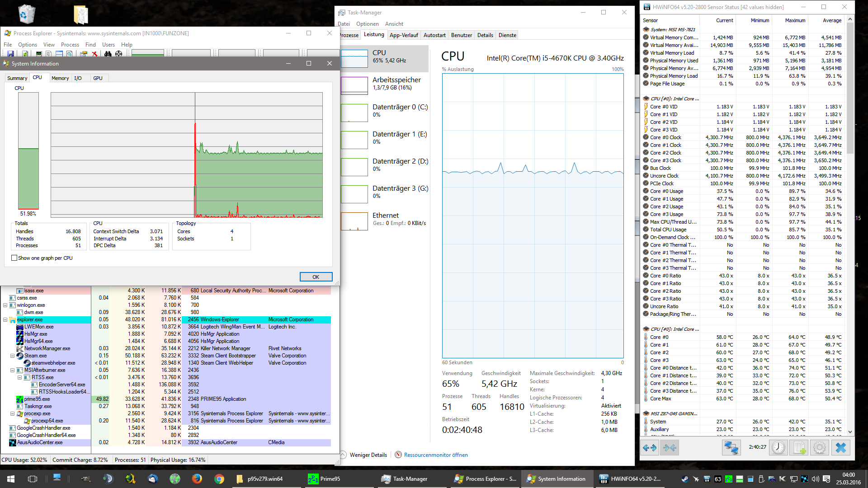Collapse the Steam.exe process tree
Viewport: 868px width, 488px height.
click(13, 356)
